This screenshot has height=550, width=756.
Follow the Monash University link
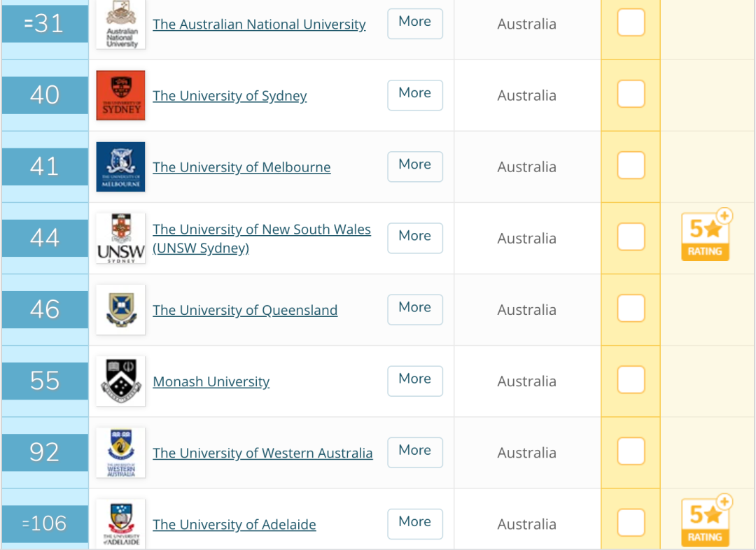coord(211,382)
